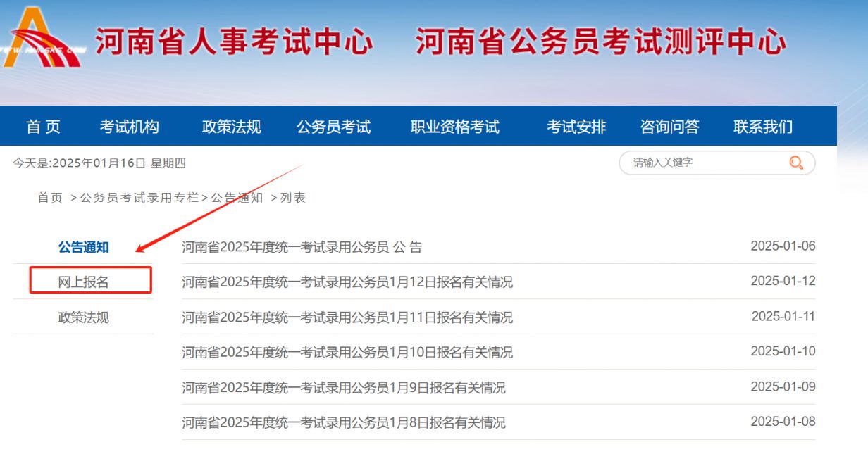Click the 列表 breadcrumb text
This screenshot has width=868, height=454.
[293, 198]
